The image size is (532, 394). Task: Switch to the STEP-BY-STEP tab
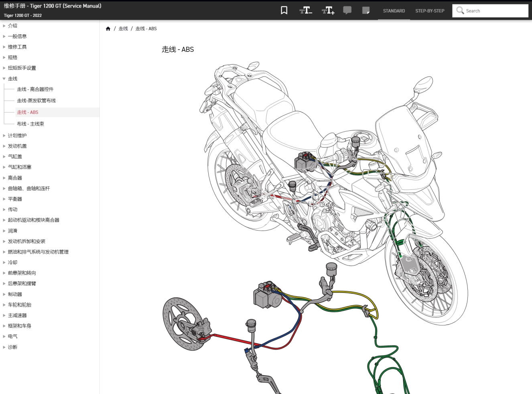[x=430, y=11]
